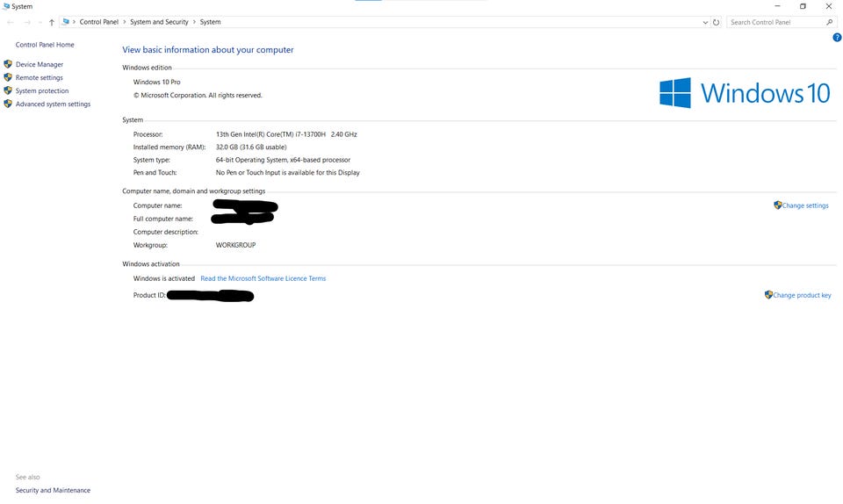The image size is (843, 504).
Task: Refresh the System page
Action: pyautogui.click(x=717, y=22)
